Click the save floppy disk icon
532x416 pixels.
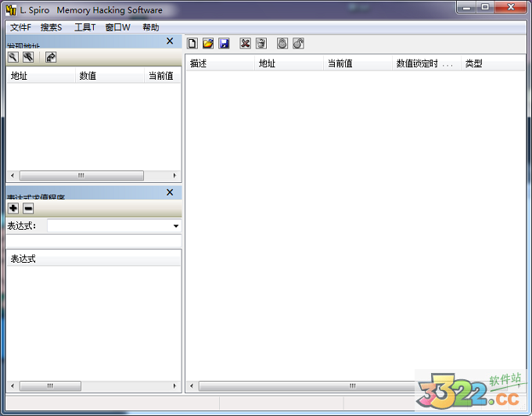pos(224,44)
